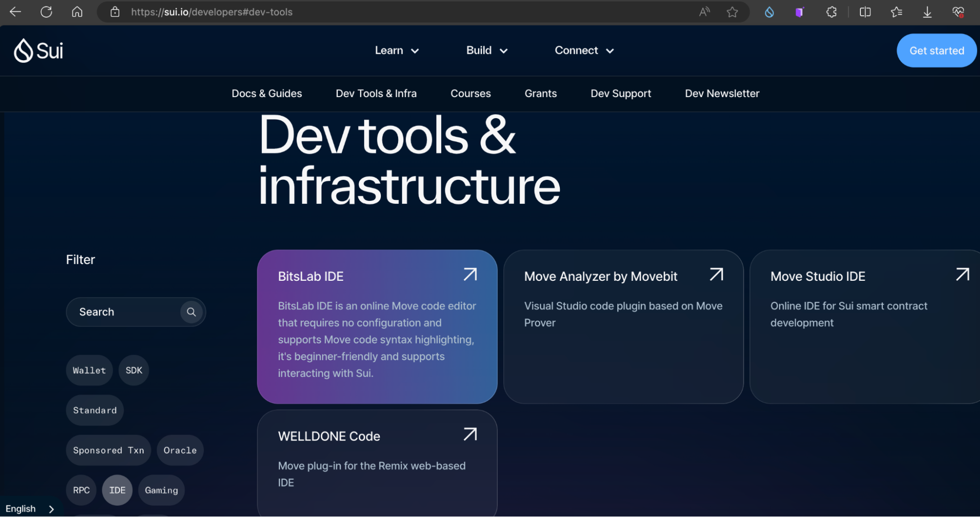The height and width of the screenshot is (517, 980).
Task: Click the Filter heading text
Action: (80, 259)
